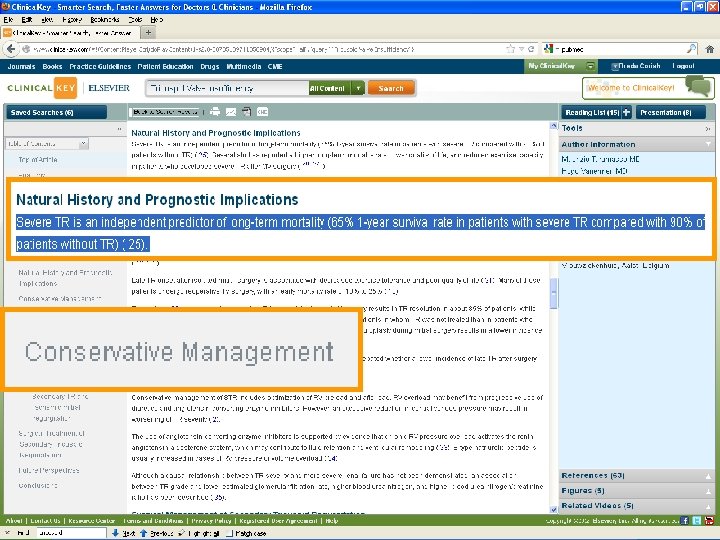Viewport: 720px width, 540px height.
Task: Click the reload page icon
Action: 531,49
